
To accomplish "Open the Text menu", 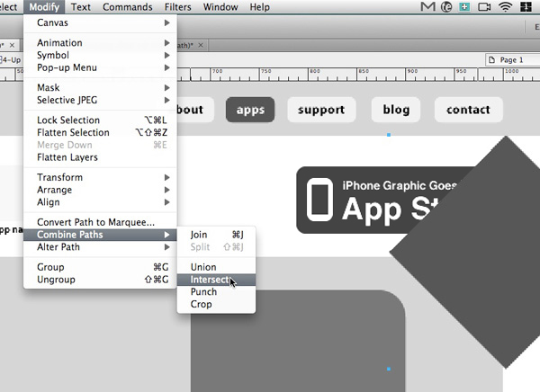I will click(81, 7).
